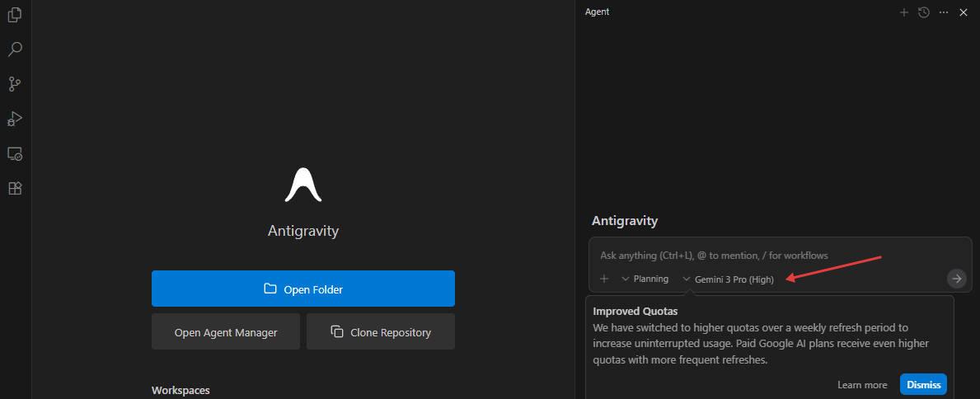
Task: Show the Source Control view
Action: tap(15, 84)
